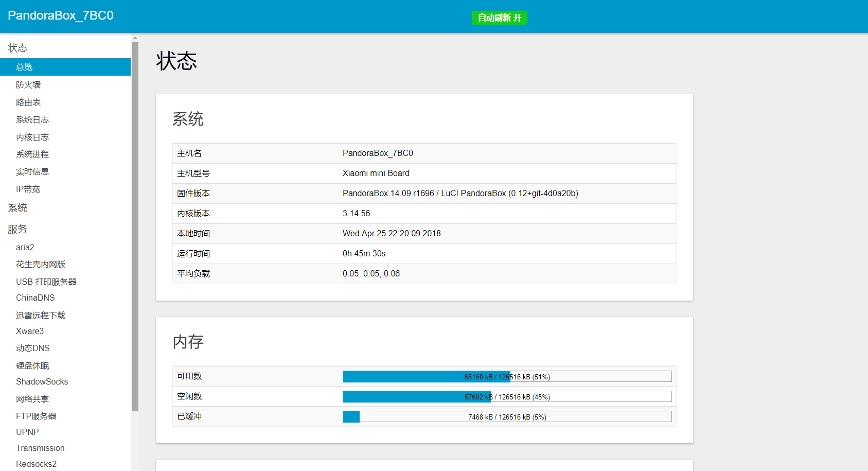Open UPNP settings
The height and width of the screenshot is (471, 868).
coord(27,432)
